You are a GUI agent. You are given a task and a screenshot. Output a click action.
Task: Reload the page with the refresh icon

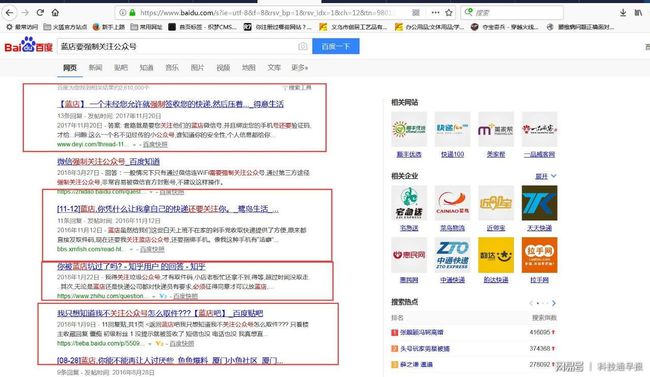[40, 12]
